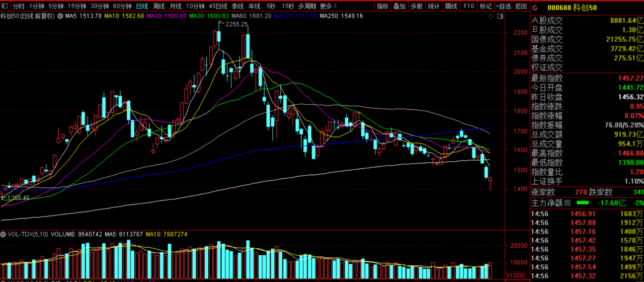The width and height of the screenshot is (644, 282).
Task: Click the MA60: 1681.20 label
Action: [x=252, y=16]
